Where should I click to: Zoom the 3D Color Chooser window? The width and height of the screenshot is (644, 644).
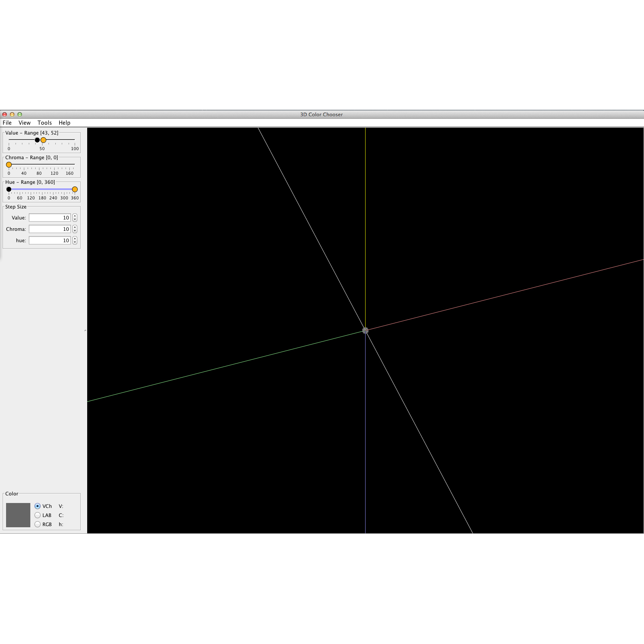(x=20, y=114)
